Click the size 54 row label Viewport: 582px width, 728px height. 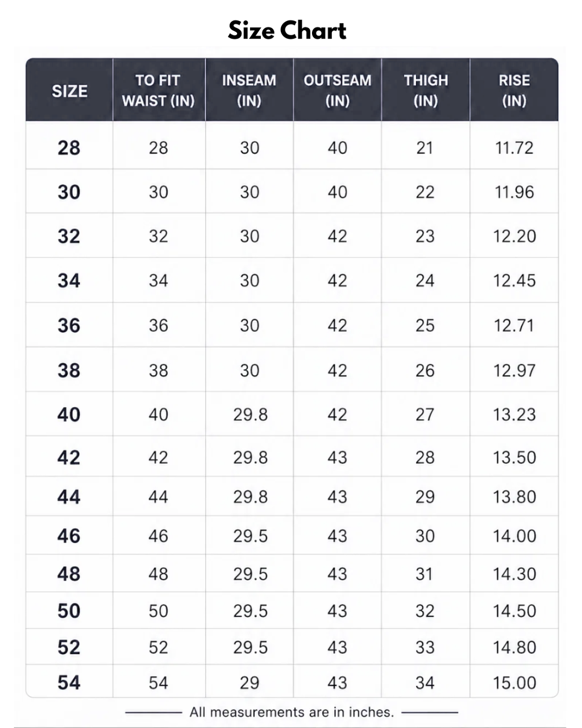click(69, 682)
